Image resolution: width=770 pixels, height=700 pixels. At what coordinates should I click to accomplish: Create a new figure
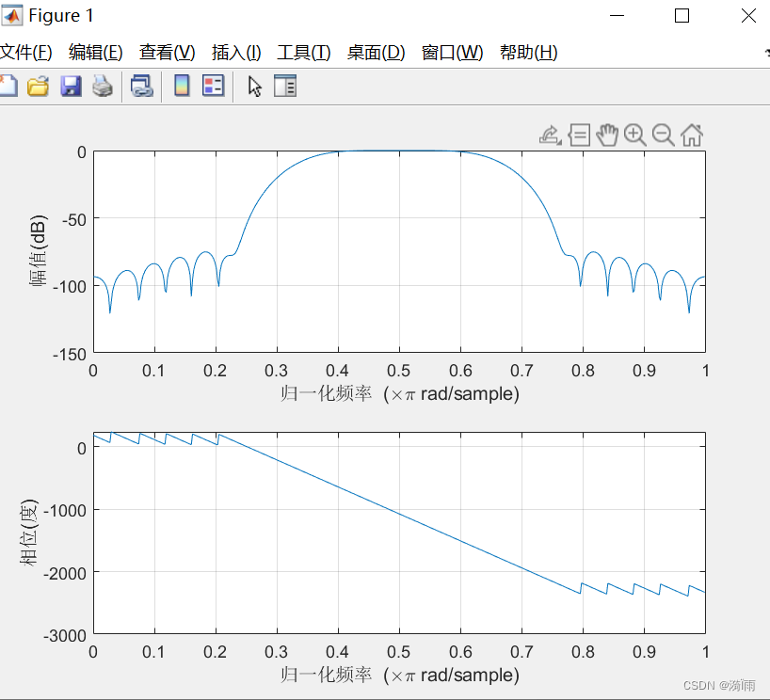9,86
